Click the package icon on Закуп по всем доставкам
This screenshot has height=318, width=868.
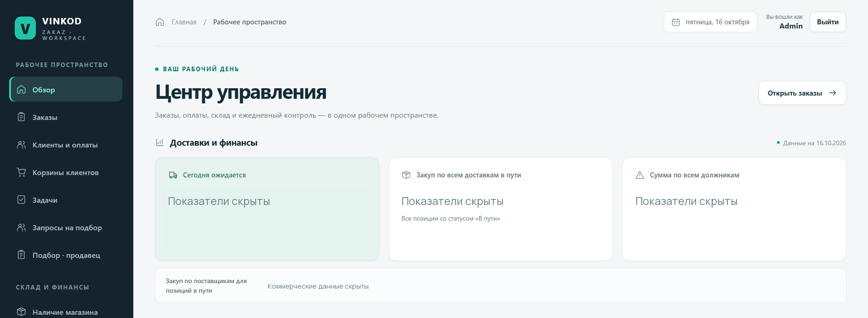(406, 175)
